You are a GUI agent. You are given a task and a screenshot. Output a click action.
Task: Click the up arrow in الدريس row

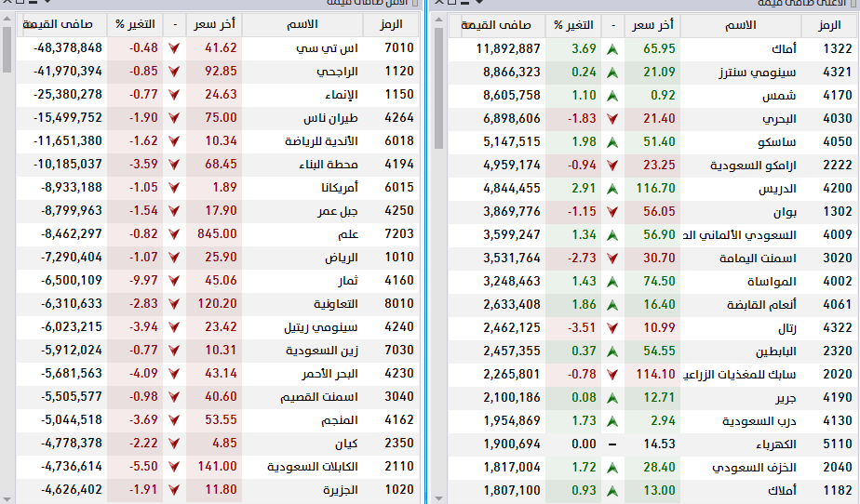click(612, 189)
